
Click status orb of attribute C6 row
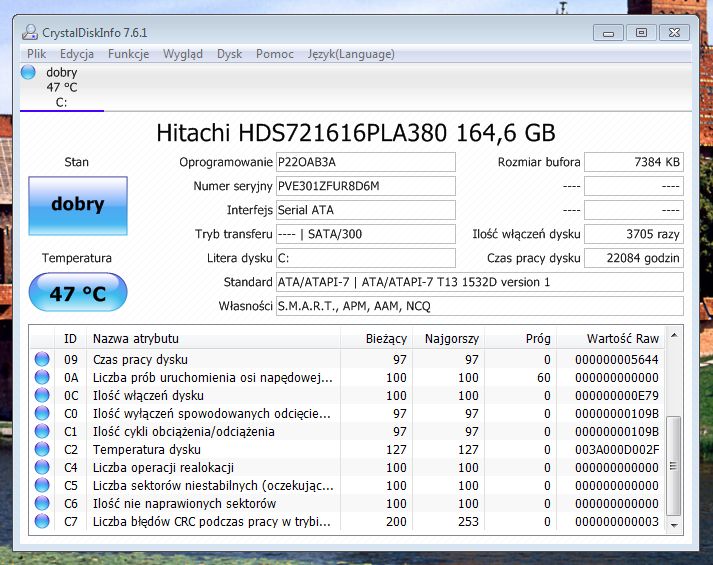42,503
